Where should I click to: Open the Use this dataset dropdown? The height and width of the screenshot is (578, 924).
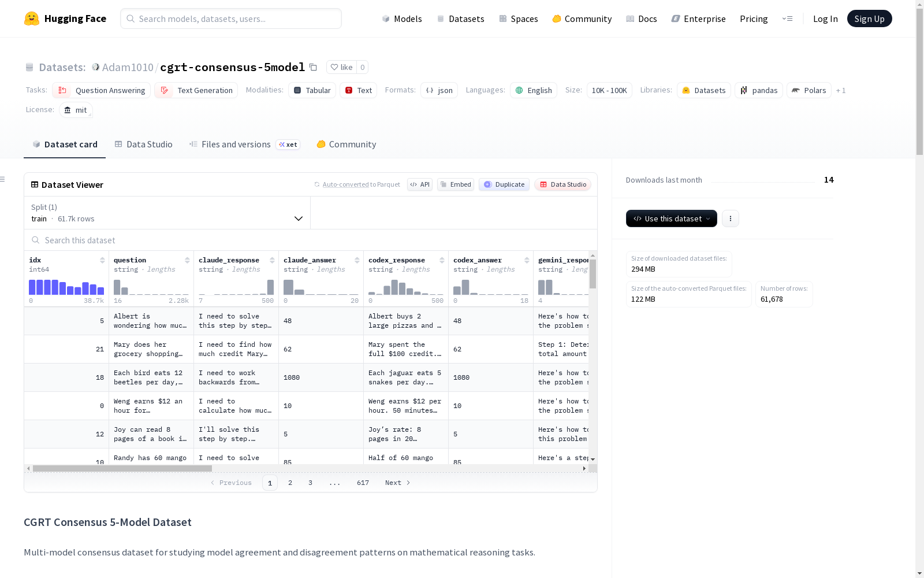(672, 218)
